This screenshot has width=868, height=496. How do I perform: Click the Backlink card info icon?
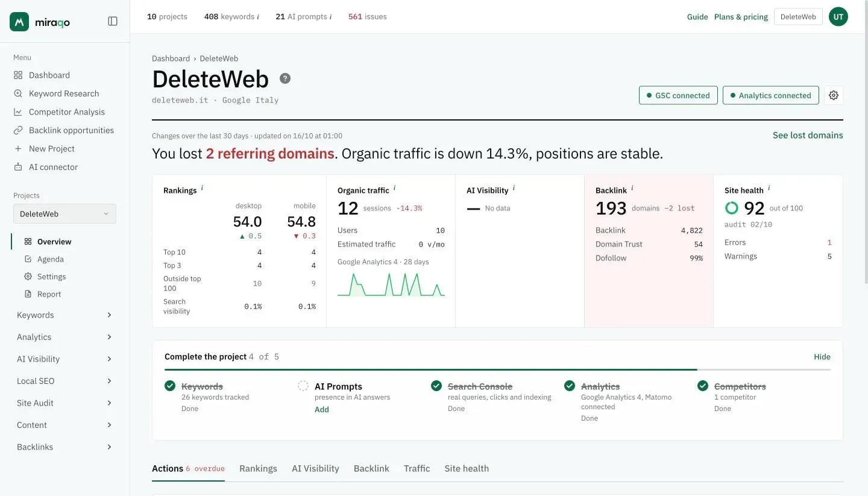tap(632, 188)
